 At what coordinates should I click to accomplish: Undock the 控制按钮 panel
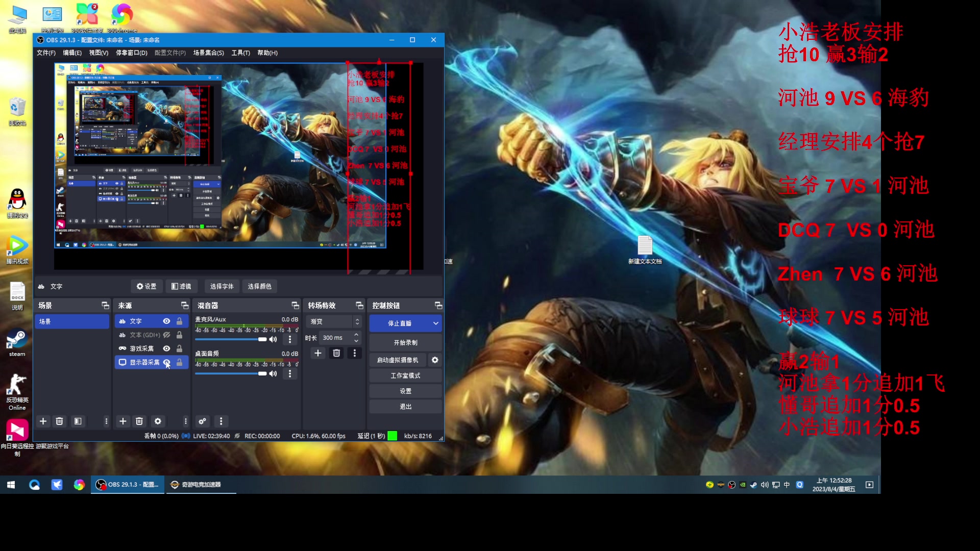point(438,305)
